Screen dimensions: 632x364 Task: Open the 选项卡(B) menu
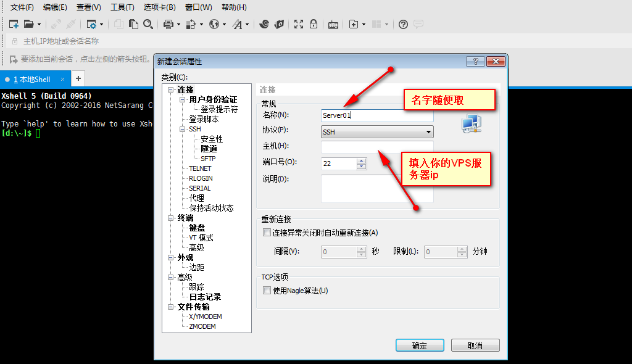pyautogui.click(x=160, y=7)
